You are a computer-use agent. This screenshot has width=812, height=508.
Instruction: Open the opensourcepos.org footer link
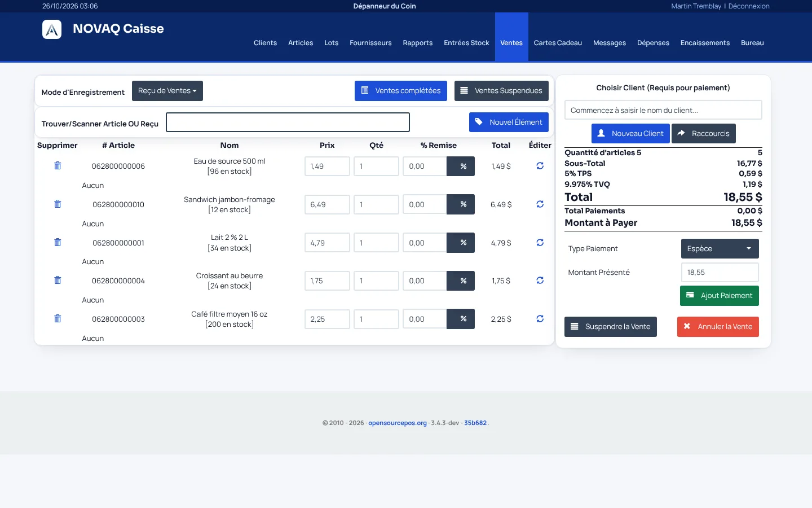[398, 423]
